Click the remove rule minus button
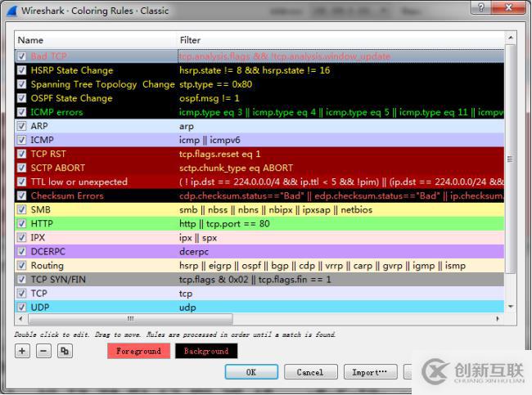The width and height of the screenshot is (532, 395). tap(43, 351)
